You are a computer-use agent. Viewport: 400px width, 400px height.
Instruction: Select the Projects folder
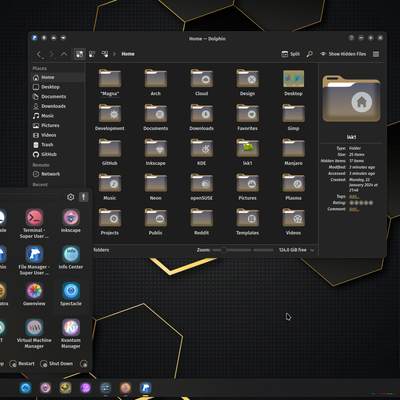(x=110, y=222)
